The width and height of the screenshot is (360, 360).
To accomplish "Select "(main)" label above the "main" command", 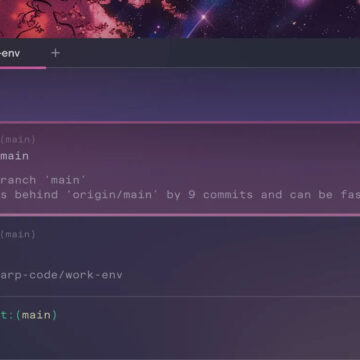I will [x=18, y=140].
